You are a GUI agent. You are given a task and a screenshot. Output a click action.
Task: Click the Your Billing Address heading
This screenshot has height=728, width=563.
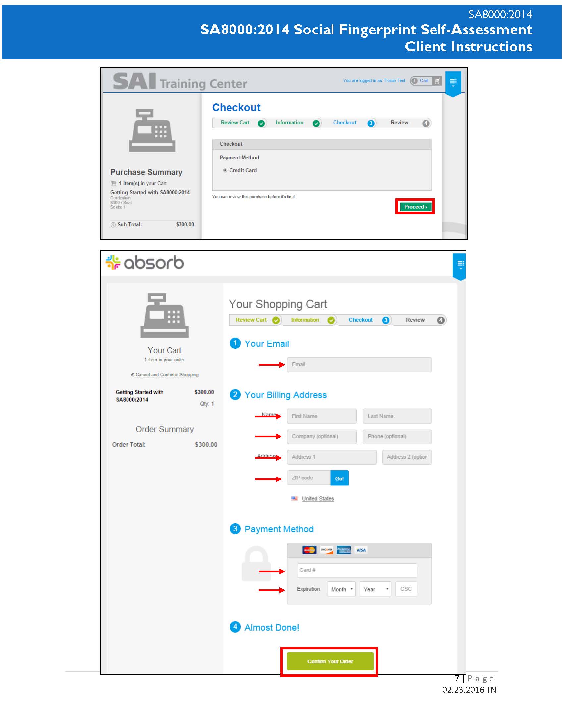(285, 395)
